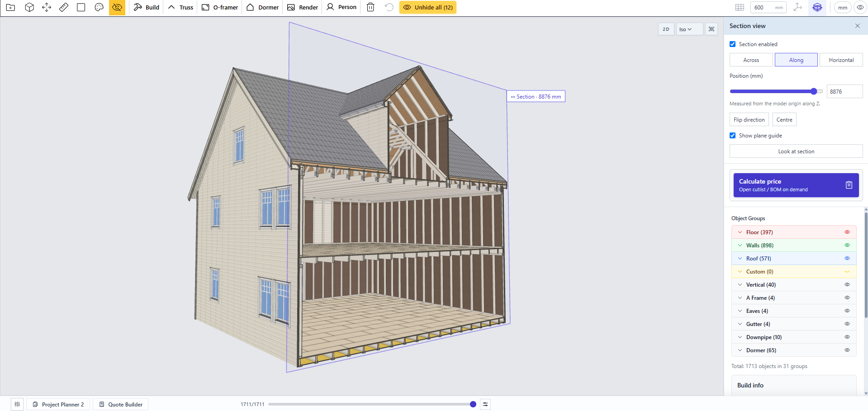Click the fit-to-view focus icon

tap(711, 29)
